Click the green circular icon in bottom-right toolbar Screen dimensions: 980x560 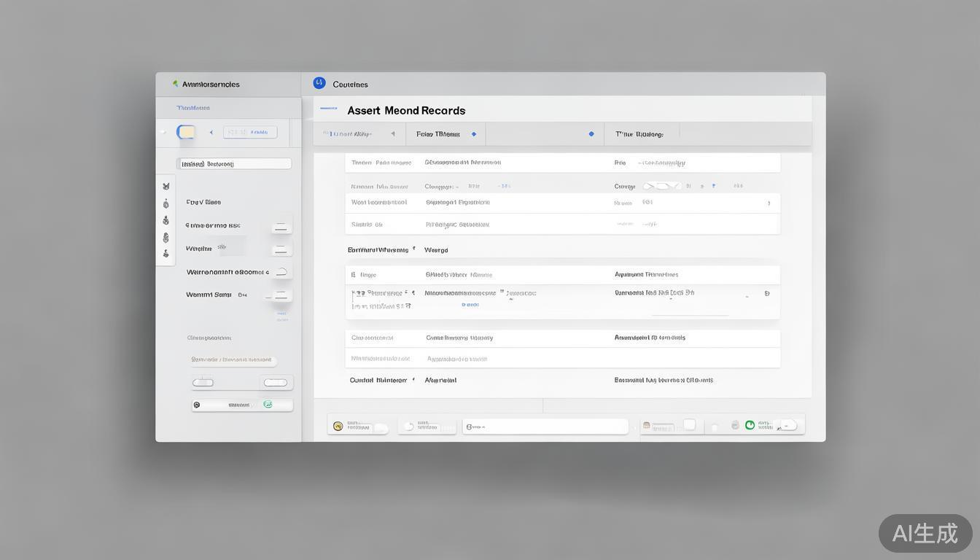click(x=750, y=425)
